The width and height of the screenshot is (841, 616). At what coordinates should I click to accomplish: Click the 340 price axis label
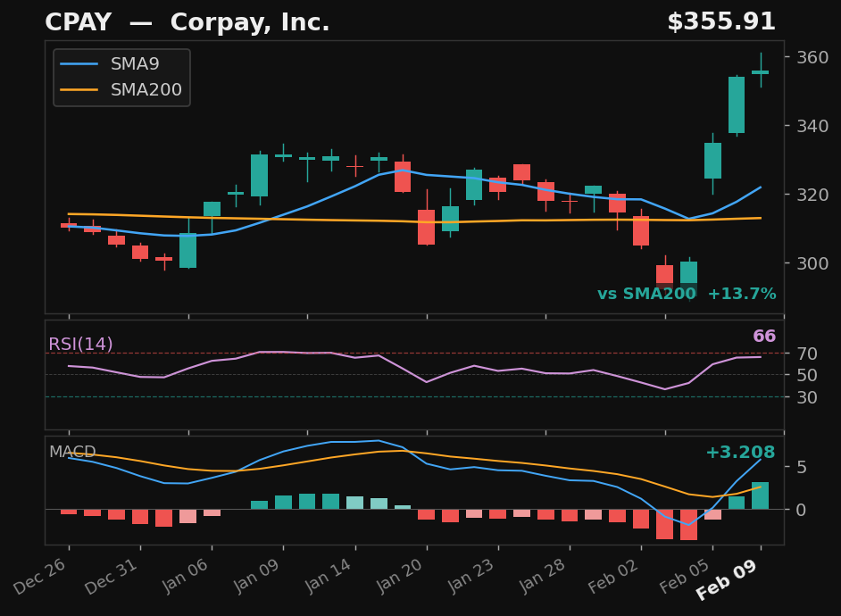coord(812,126)
